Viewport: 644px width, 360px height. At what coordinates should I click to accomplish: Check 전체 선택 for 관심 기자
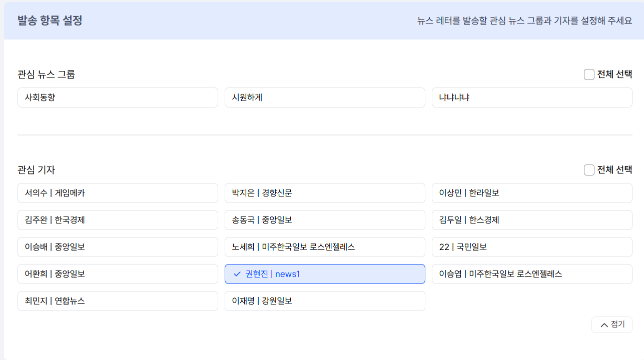coord(589,170)
